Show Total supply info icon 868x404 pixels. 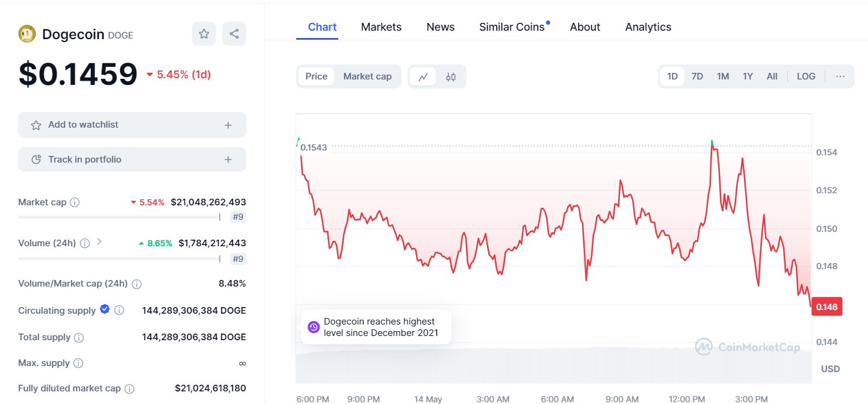[79, 337]
